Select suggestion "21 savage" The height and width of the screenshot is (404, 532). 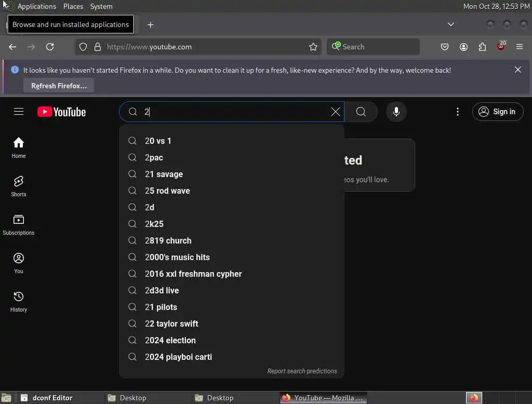[x=232, y=174]
